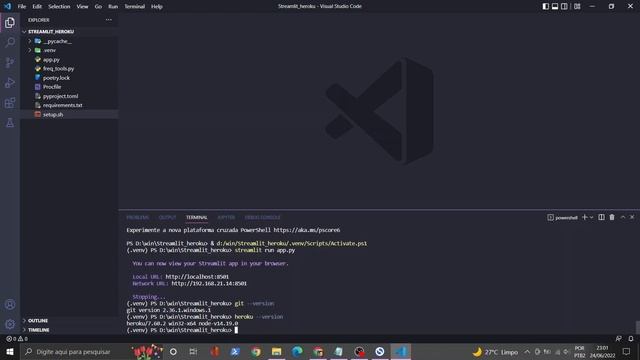Open the Edit menu
This screenshot has height=360, width=640.
click(x=37, y=7)
